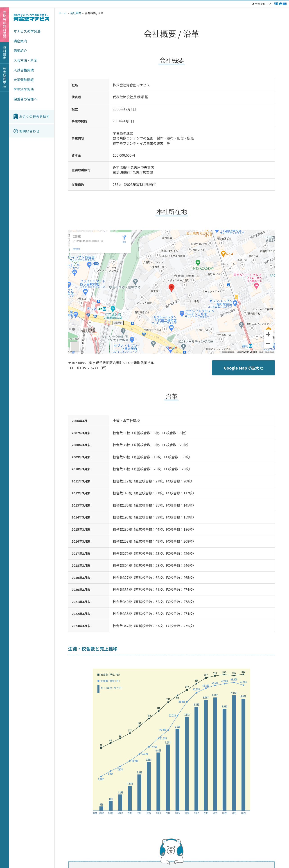Click 東京グリーンパレス hotel marker
The width and height of the screenshot is (289, 868).
tap(256, 286)
